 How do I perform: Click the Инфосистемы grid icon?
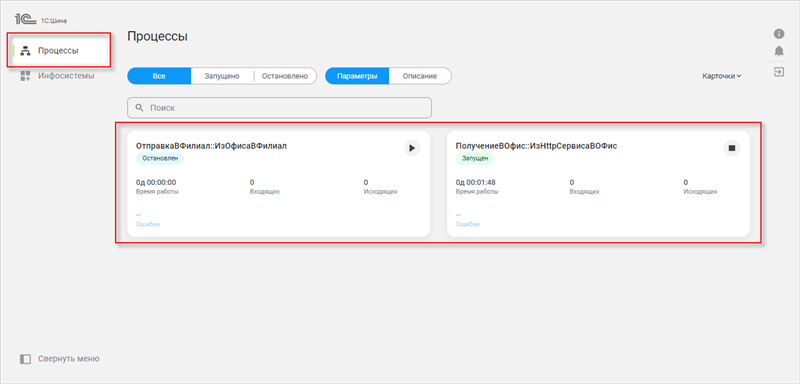(x=26, y=76)
